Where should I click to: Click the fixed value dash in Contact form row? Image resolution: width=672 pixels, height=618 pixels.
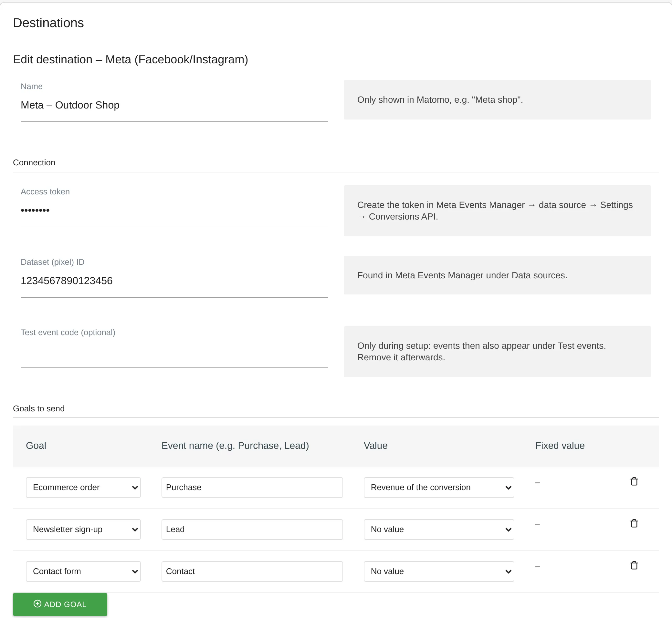click(x=537, y=566)
